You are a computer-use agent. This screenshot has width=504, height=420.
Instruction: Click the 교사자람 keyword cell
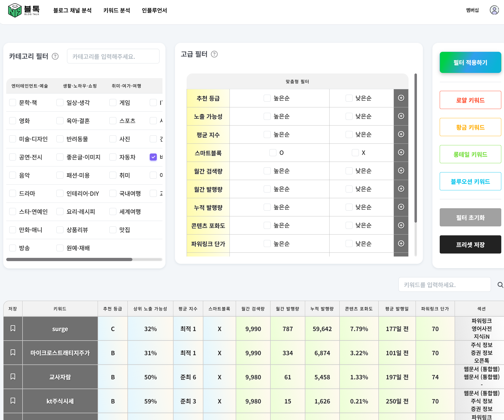60,377
